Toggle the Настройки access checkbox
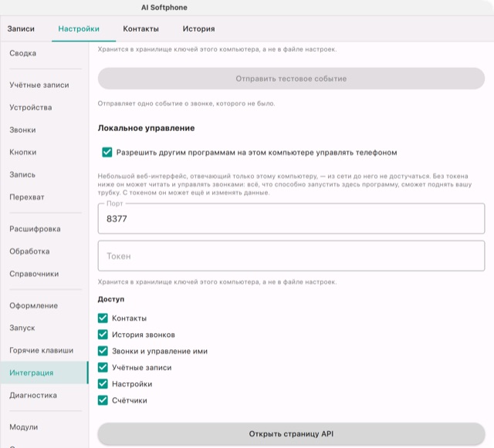 (x=103, y=384)
